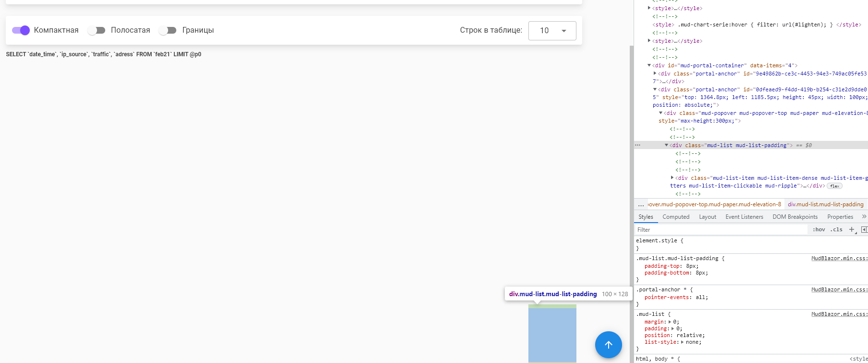This screenshot has width=868, height=363.
Task: Select the mud-popover-top breadcrumb item
Action: pyautogui.click(x=714, y=204)
